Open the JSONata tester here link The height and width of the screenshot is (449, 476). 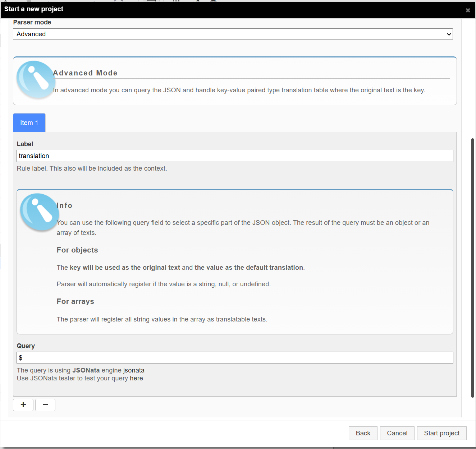[136, 378]
